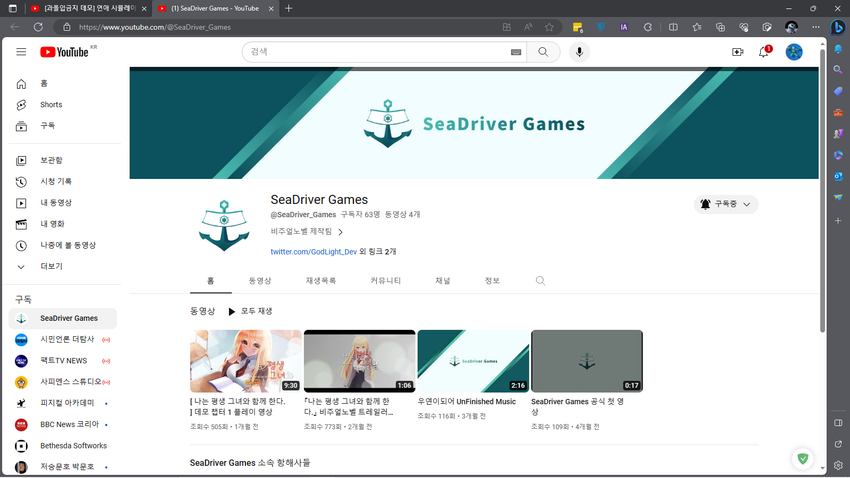Open a new browser tab
This screenshot has height=478, width=850.
(288, 8)
